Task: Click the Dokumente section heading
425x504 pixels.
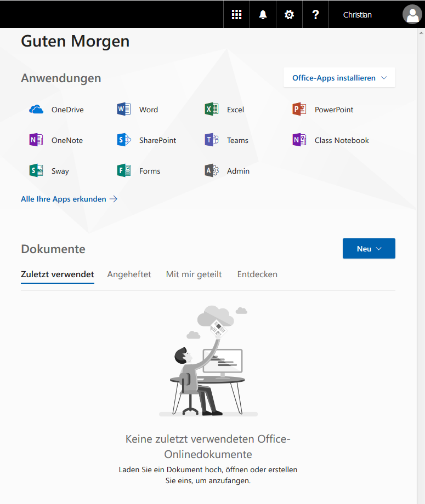Action: click(53, 249)
